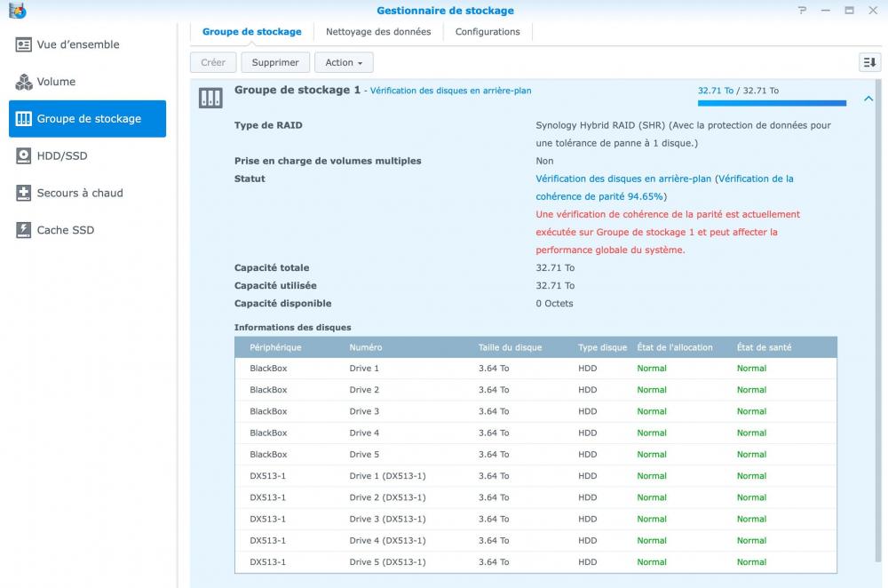Click the Créer button
Screen dimensions: 888x588
point(213,62)
